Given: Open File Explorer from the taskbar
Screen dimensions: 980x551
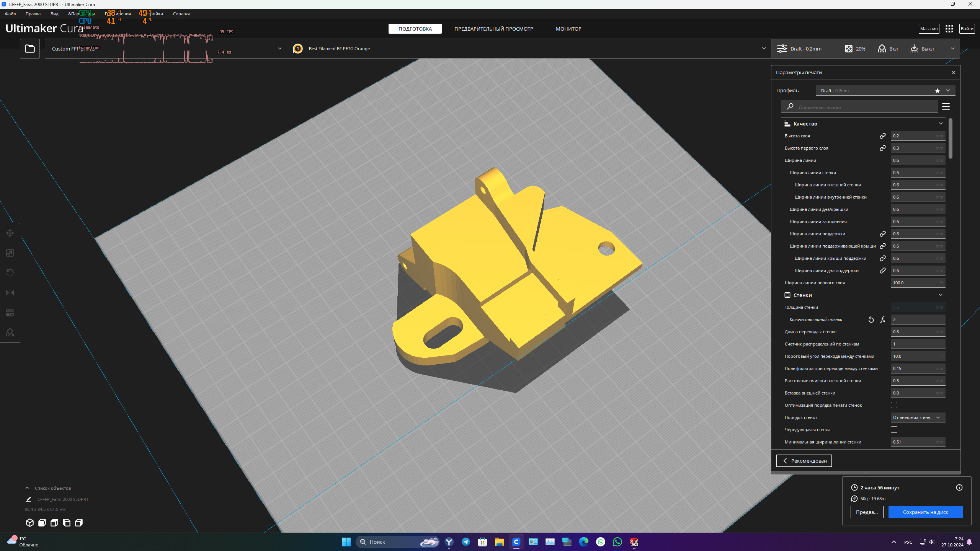Looking at the screenshot, I should (x=500, y=542).
